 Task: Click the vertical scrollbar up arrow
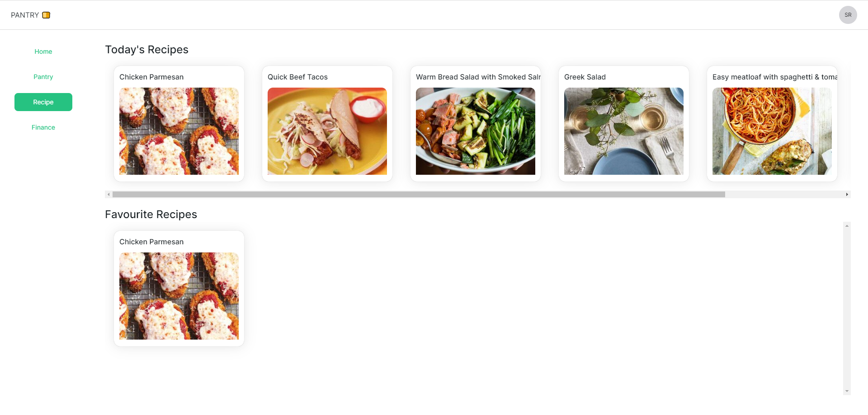(x=847, y=226)
